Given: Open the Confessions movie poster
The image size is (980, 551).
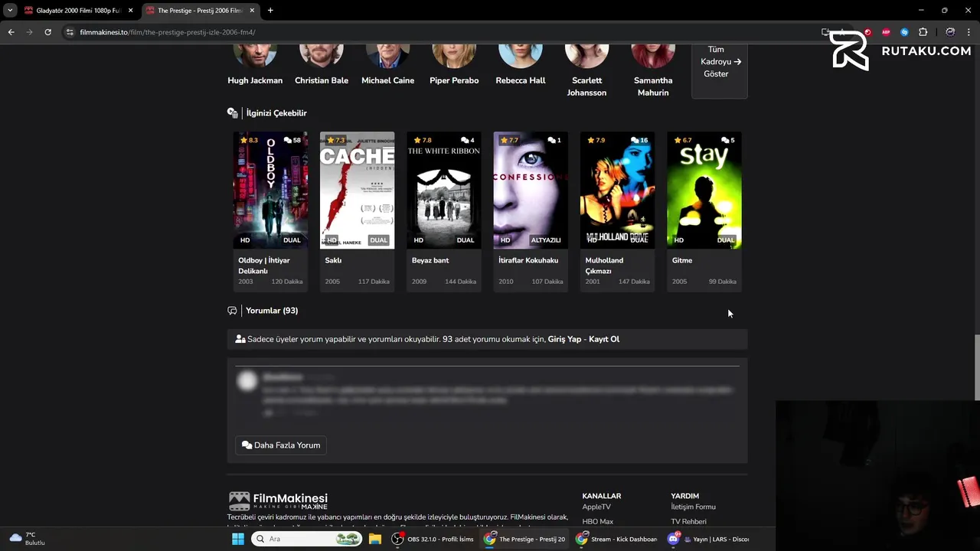Looking at the screenshot, I should pos(531,190).
